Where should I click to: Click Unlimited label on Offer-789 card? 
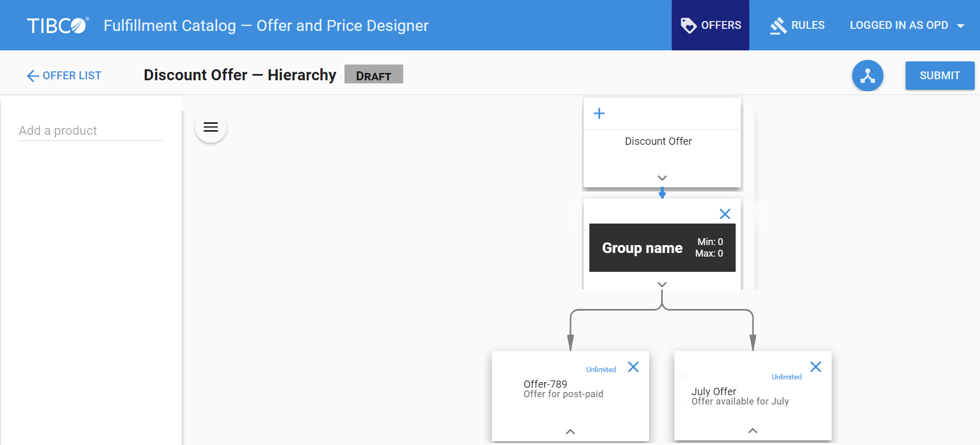[601, 369]
